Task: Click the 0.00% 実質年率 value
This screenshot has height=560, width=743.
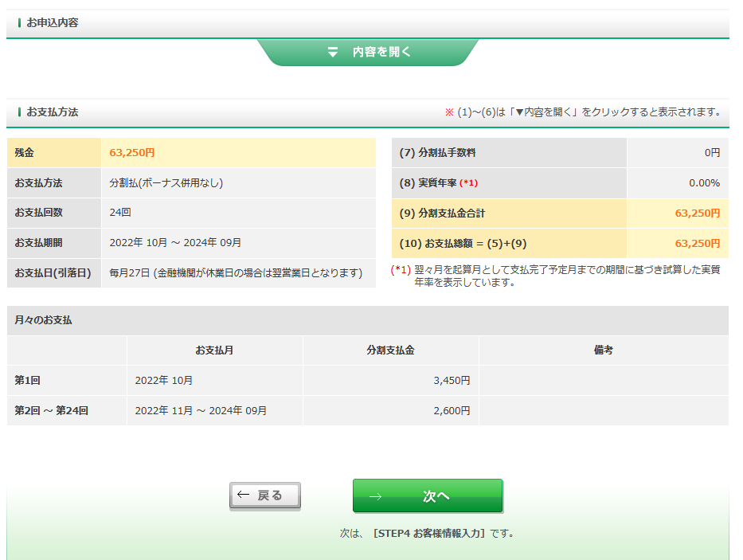Action: click(x=704, y=183)
